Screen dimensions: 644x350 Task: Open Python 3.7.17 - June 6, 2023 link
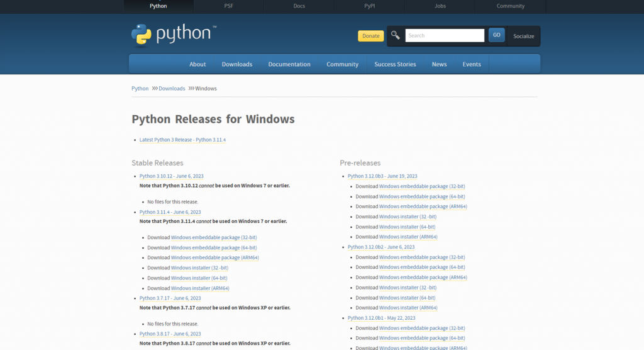[170, 298]
